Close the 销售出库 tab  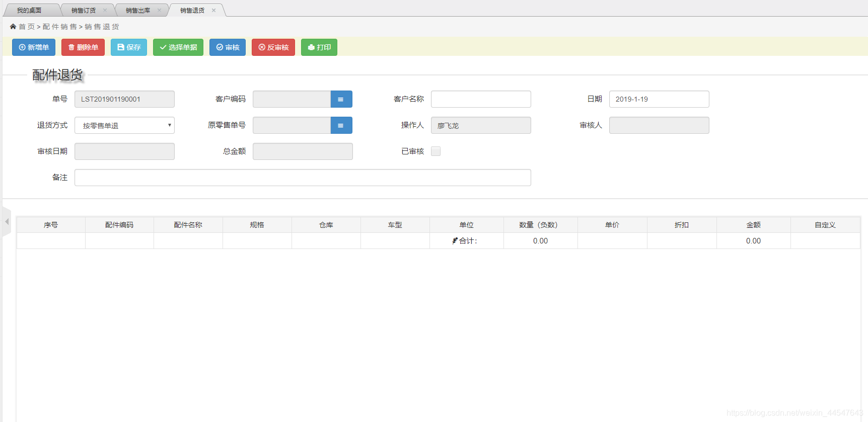coord(159,10)
